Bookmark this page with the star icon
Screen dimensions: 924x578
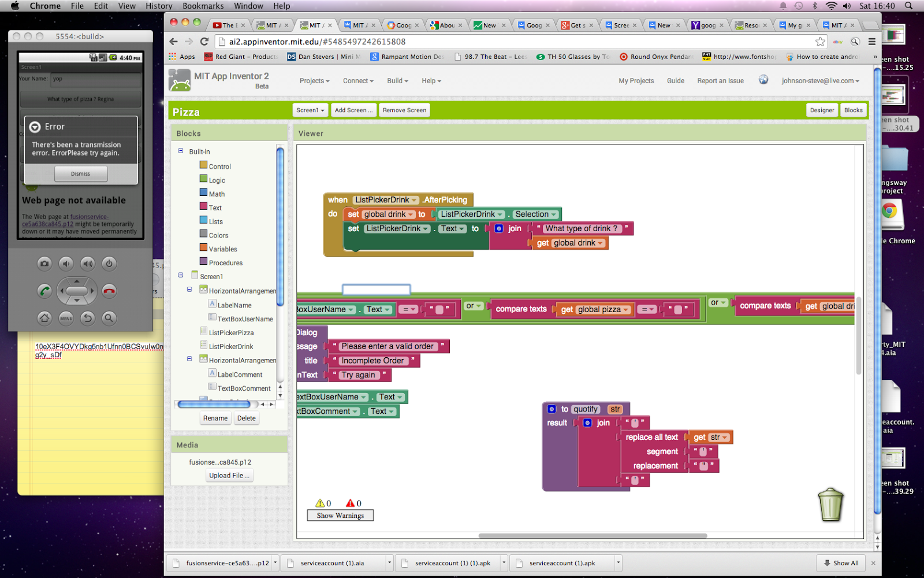(820, 42)
